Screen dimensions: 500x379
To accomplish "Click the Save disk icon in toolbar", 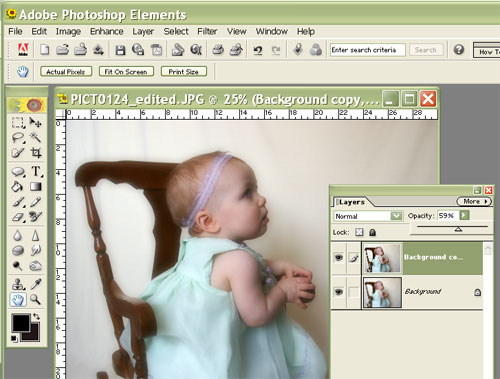I will point(120,50).
